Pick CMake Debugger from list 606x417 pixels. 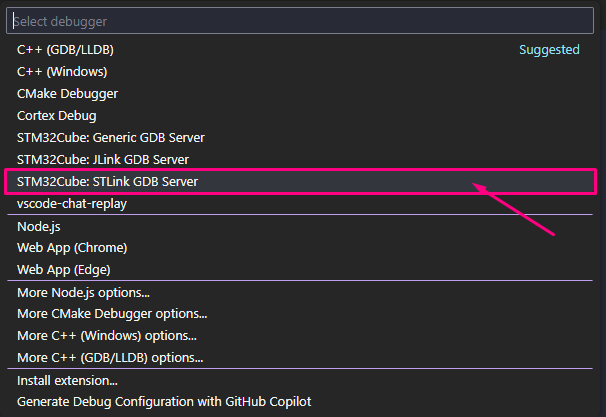(67, 93)
